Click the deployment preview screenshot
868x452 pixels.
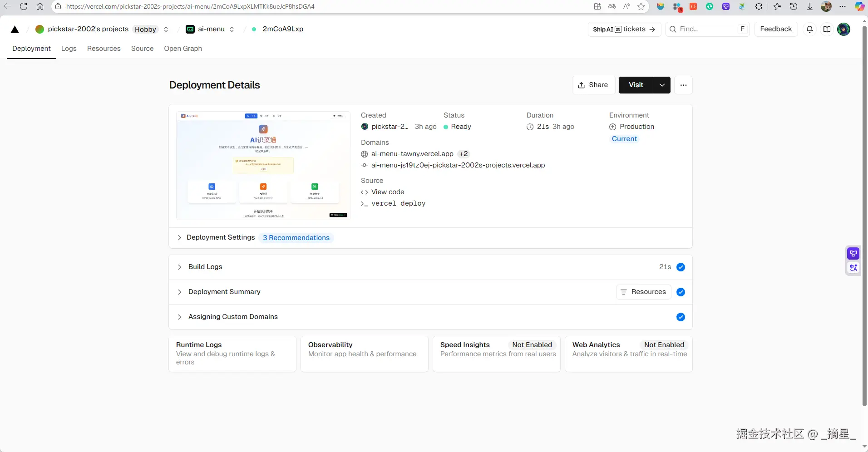[263, 166]
